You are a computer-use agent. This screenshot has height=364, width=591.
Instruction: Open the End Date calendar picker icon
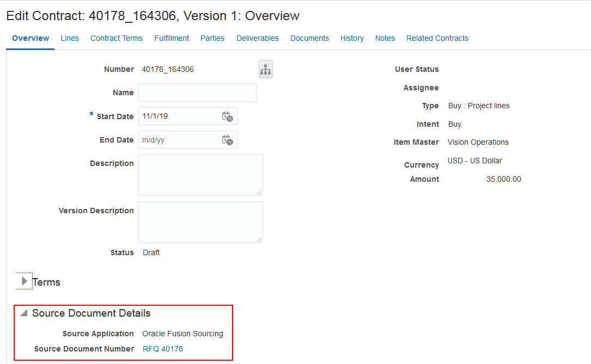(x=228, y=140)
